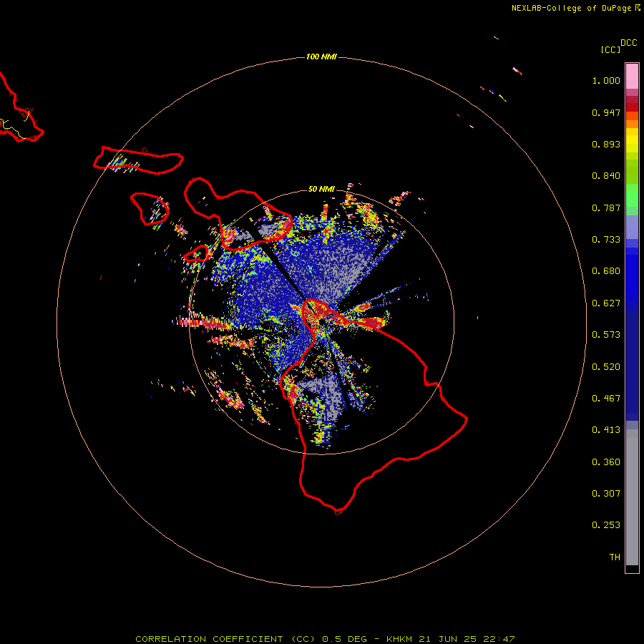Viewport: 644px width, 644px height.
Task: Select the 0.947 scale value
Action: click(606, 112)
